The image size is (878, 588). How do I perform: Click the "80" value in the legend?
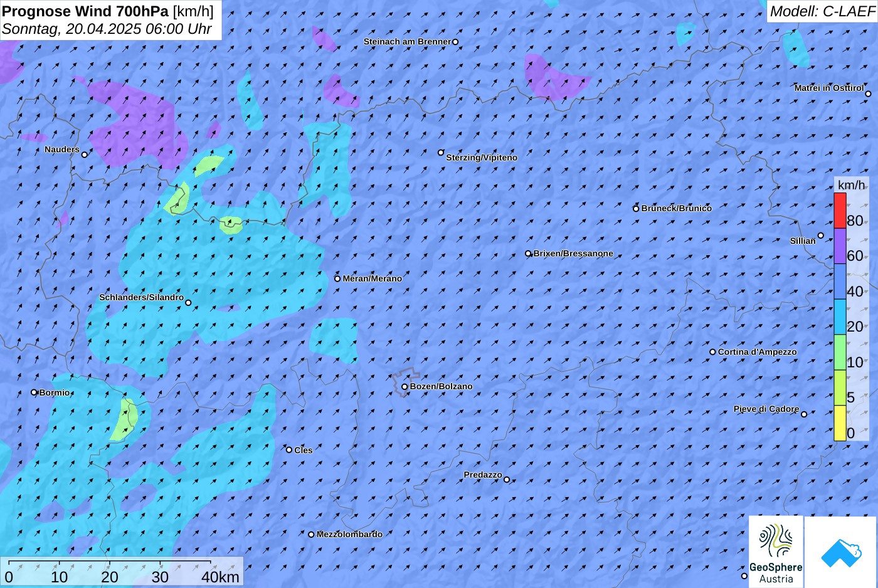click(x=855, y=221)
